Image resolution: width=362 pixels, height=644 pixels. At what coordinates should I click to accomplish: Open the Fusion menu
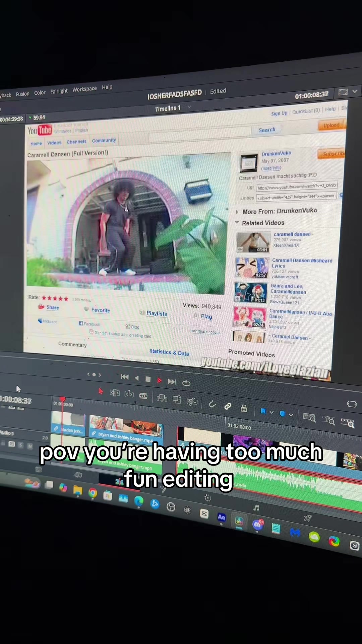22,94
